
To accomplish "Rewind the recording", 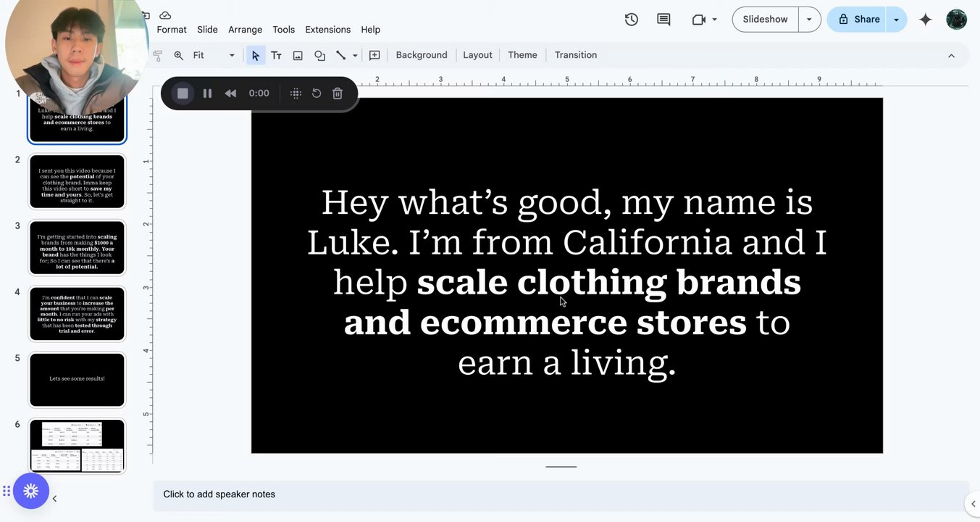I will click(230, 94).
